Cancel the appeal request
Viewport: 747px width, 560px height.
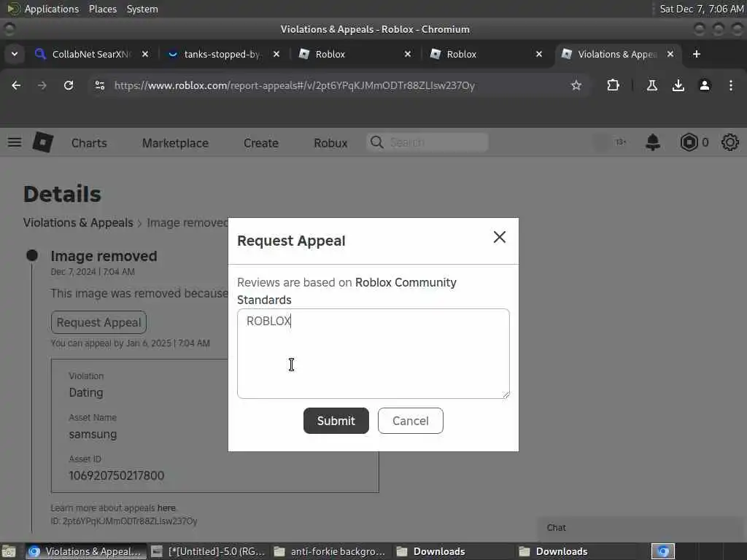click(410, 421)
